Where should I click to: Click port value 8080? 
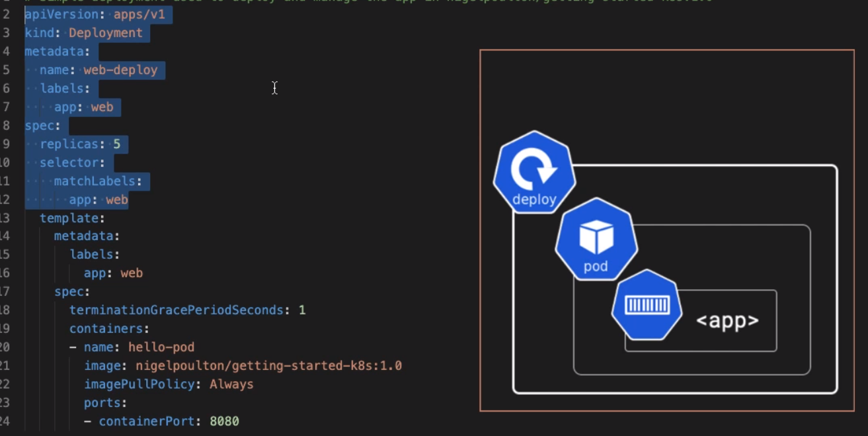click(224, 421)
